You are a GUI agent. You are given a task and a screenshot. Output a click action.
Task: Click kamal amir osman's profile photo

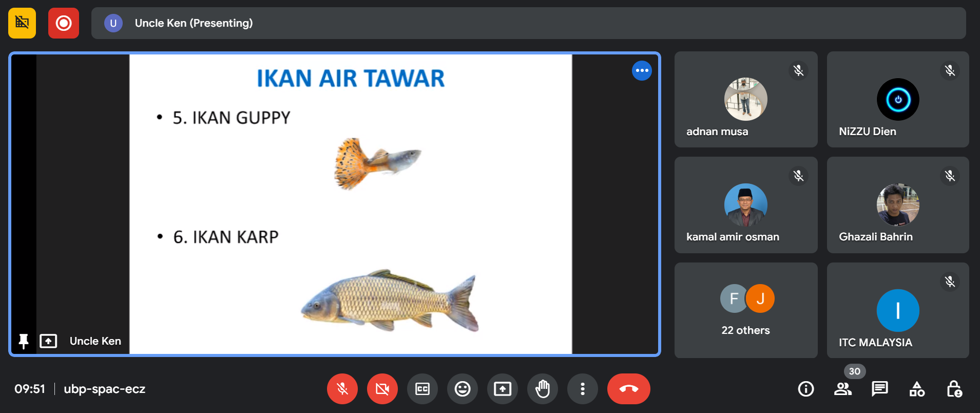click(x=746, y=205)
